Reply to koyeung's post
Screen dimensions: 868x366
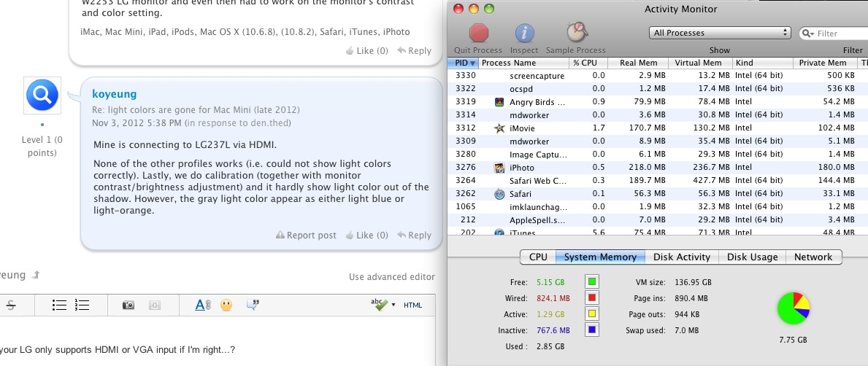click(414, 235)
